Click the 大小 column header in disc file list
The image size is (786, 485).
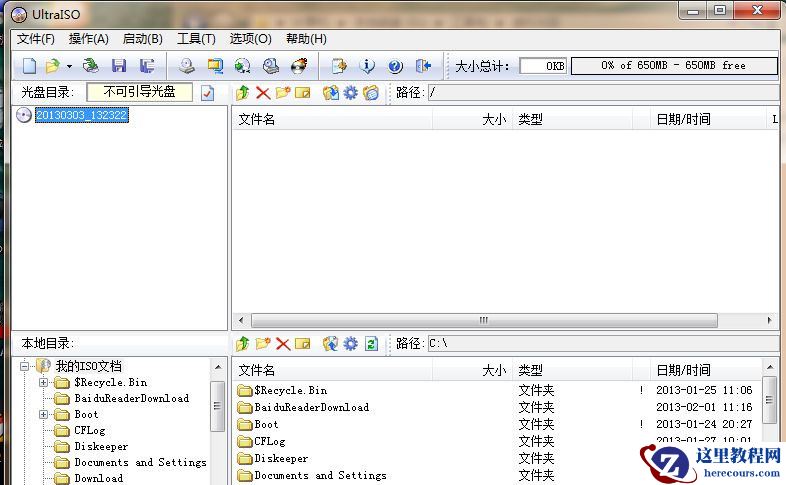point(472,119)
